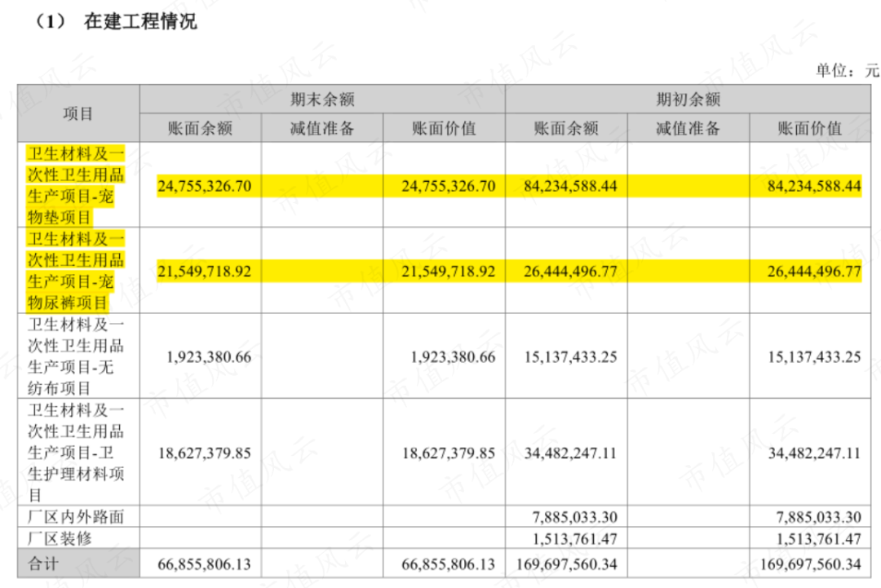This screenshot has width=881, height=588.
Task: Select the highlighted 宠物尿裤项目 row label
Action: (x=76, y=270)
